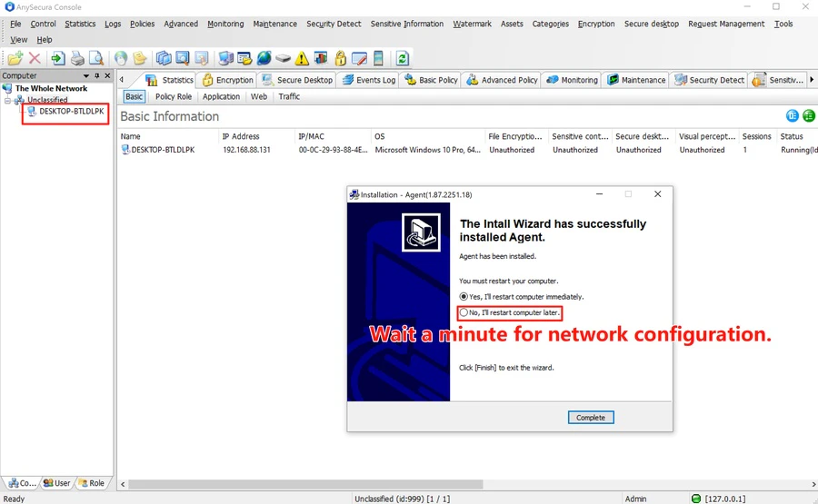
Task: Click the blue earth globe toolbar icon
Action: 264,58
